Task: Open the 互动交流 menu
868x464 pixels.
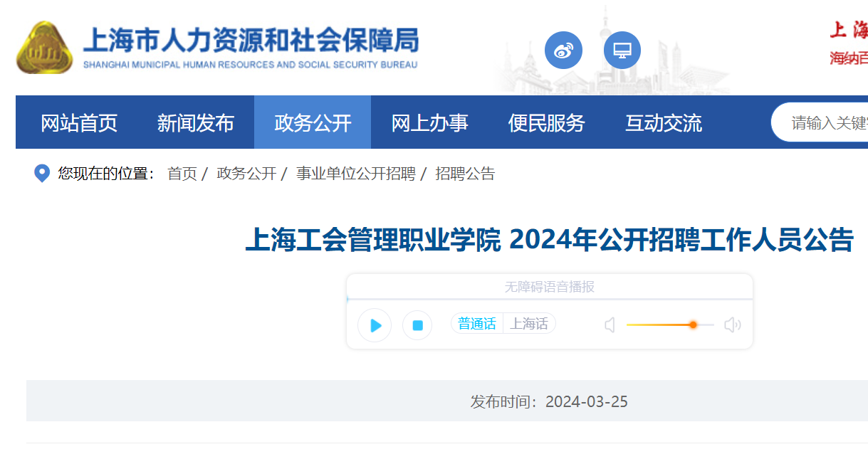Action: pyautogui.click(x=663, y=122)
